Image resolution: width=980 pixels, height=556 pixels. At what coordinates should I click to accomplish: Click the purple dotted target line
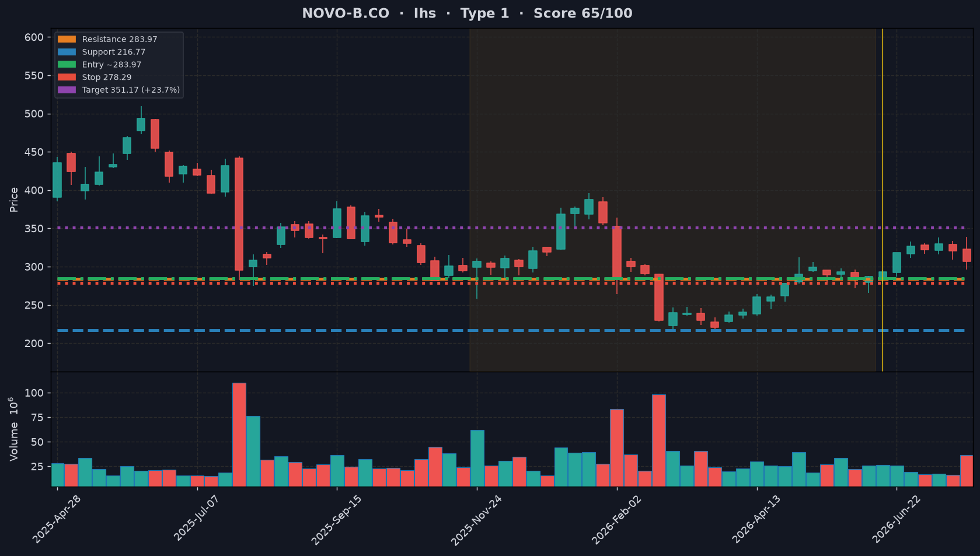[x=511, y=228]
